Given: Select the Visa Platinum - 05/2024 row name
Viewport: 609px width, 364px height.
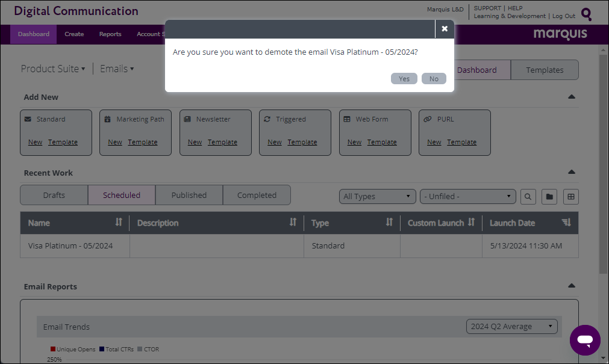Looking at the screenshot, I should [70, 245].
